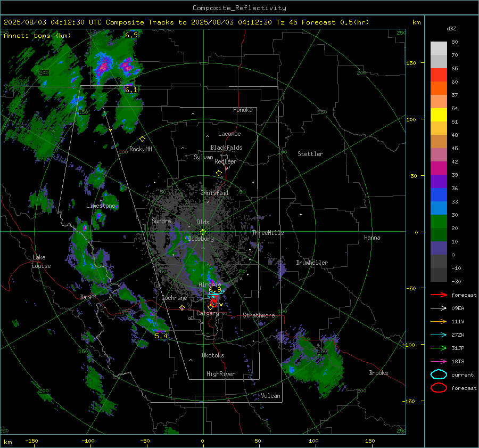Click the Brooks label
479x448 pixels.
tap(378, 373)
